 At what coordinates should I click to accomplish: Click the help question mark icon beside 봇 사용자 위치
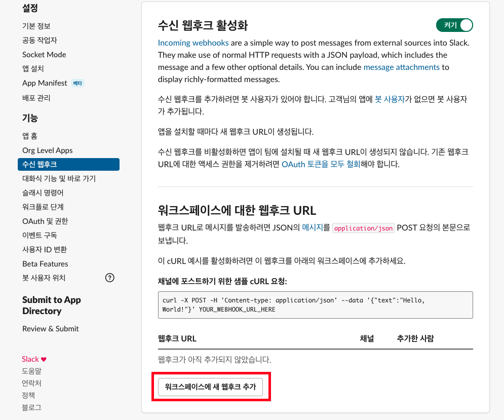click(109, 278)
